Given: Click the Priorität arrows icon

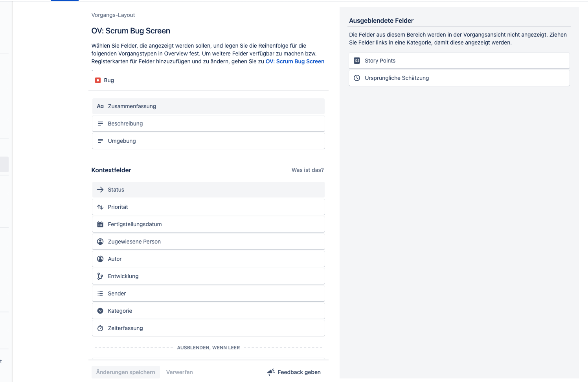Looking at the screenshot, I should tap(100, 207).
